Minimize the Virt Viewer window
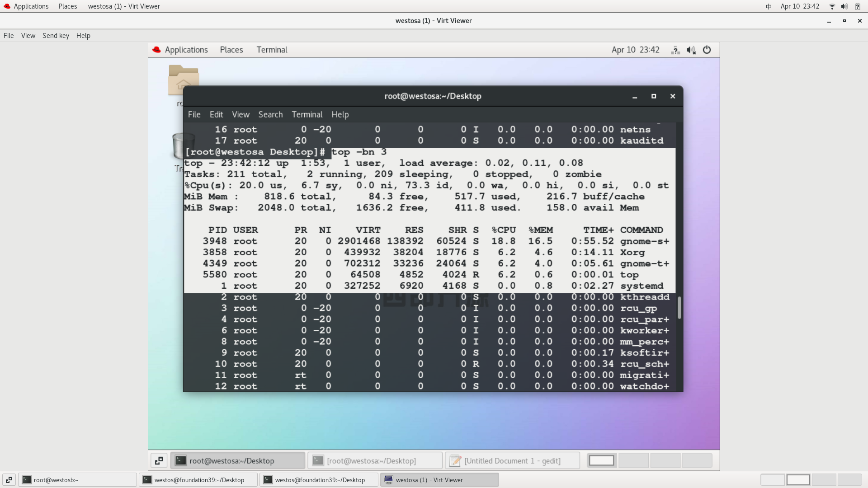 coord(829,21)
